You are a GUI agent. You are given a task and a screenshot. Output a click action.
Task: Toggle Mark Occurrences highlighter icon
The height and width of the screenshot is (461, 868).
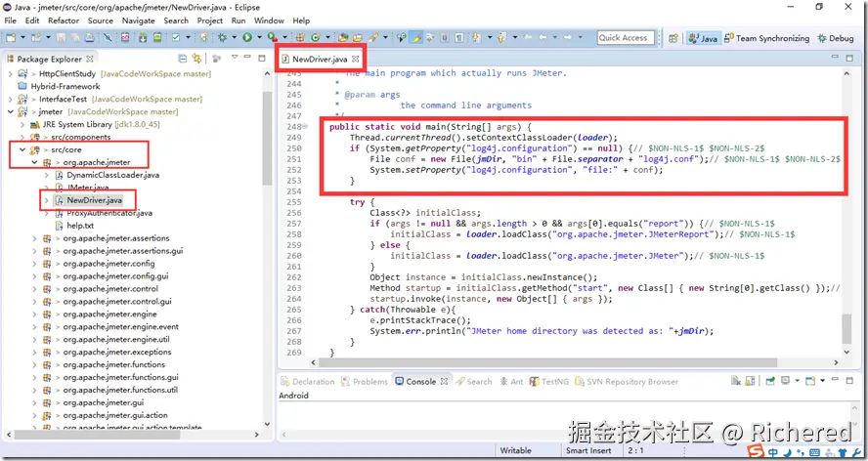416,38
